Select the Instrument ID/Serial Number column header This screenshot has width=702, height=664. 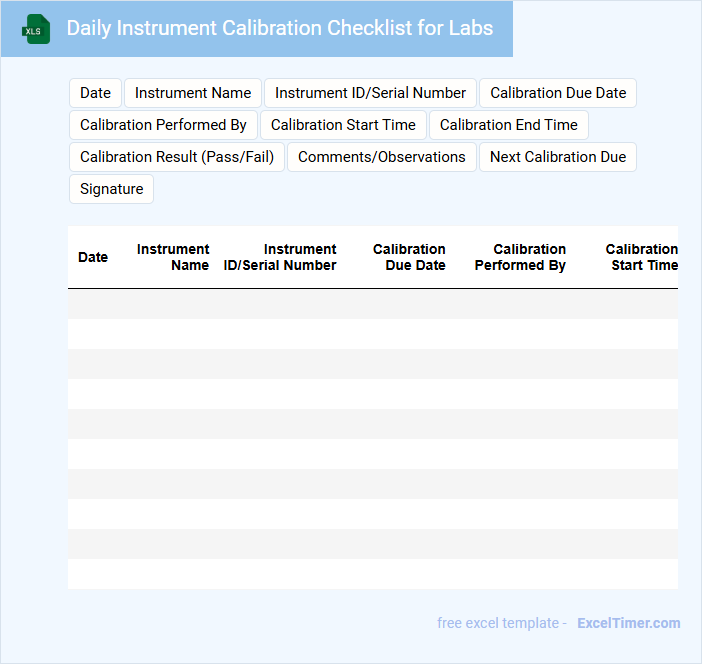click(280, 257)
